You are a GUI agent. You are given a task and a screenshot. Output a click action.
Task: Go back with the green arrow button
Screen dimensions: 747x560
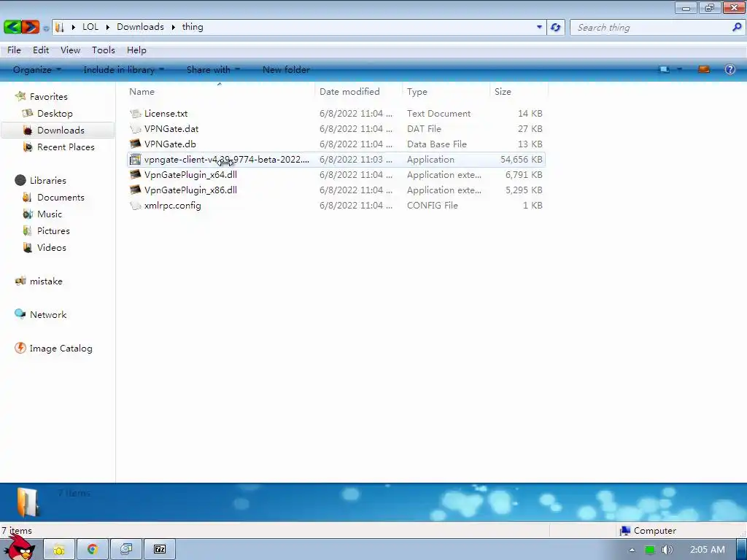coord(12,27)
